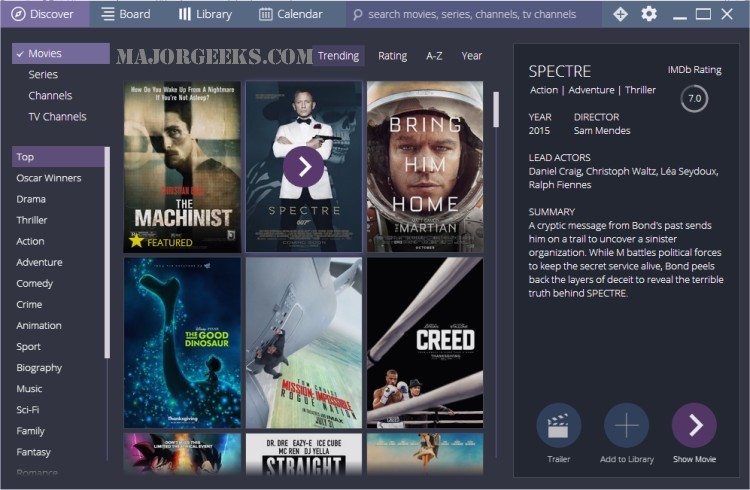This screenshot has height=490, width=750.
Task: Filter by Oscar Winners category
Action: 49,178
